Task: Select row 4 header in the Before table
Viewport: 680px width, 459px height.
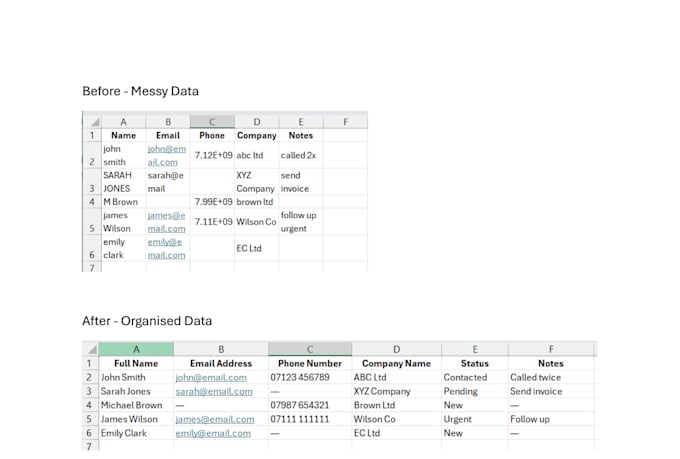Action: [x=92, y=202]
